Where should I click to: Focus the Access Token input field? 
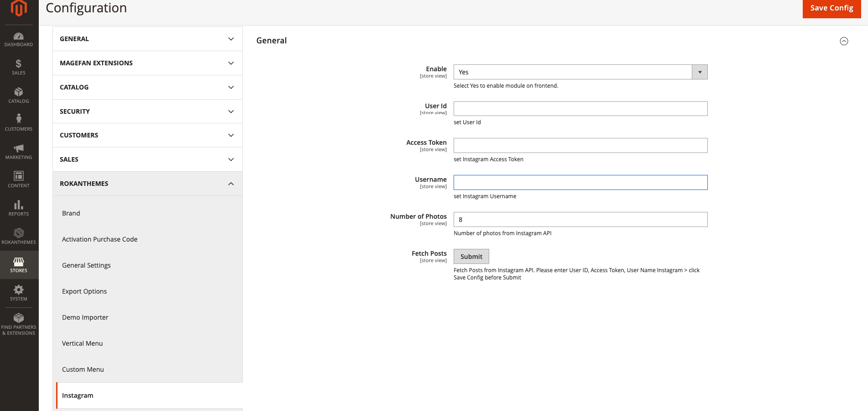click(580, 146)
